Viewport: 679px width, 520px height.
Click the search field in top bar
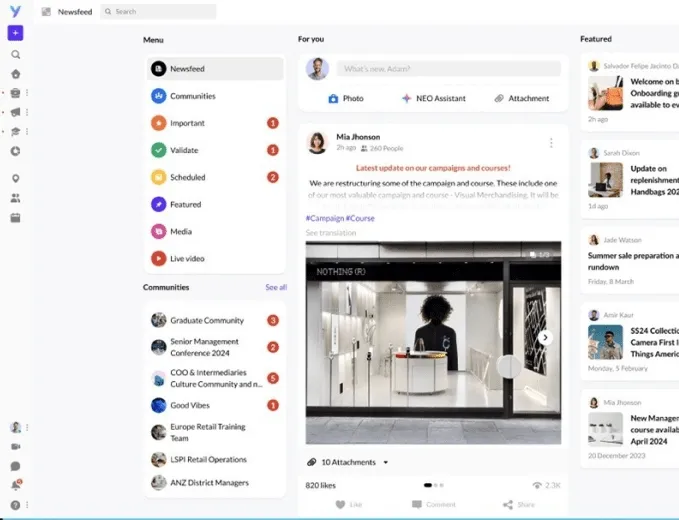(x=158, y=12)
